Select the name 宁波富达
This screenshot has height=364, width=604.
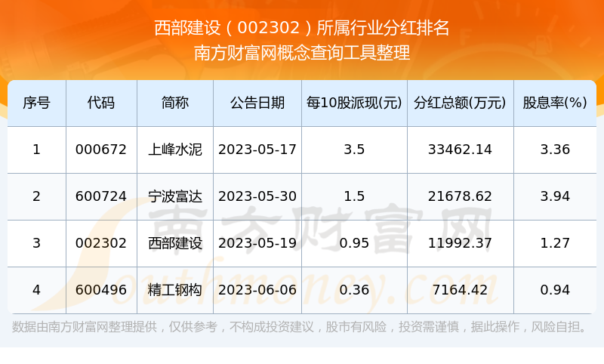pos(175,196)
